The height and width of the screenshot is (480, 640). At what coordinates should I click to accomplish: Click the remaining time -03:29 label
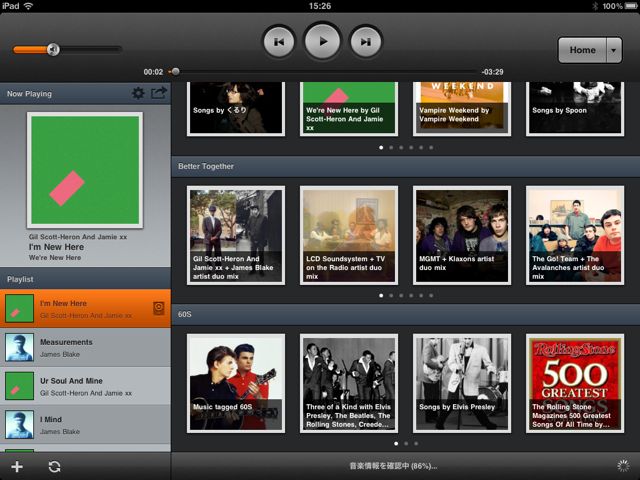492,72
